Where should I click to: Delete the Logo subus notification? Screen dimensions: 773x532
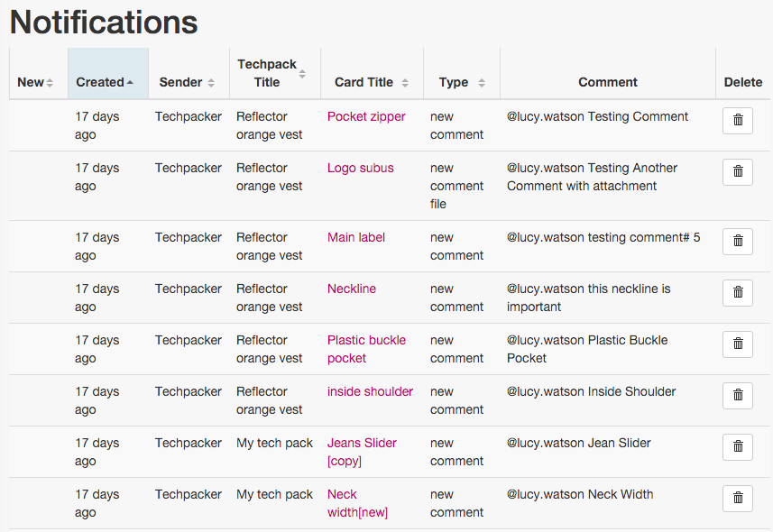click(x=738, y=171)
